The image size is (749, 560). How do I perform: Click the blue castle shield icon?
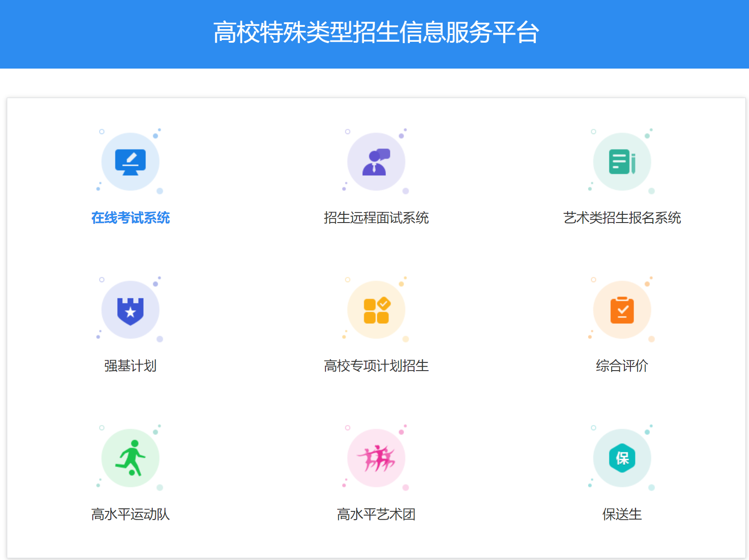(x=130, y=310)
